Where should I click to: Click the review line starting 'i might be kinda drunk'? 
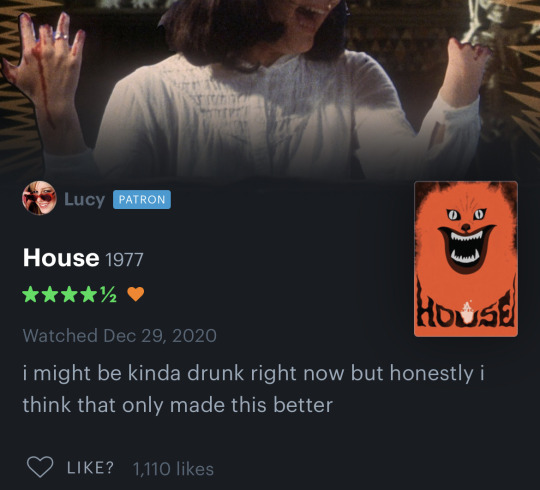tap(253, 374)
